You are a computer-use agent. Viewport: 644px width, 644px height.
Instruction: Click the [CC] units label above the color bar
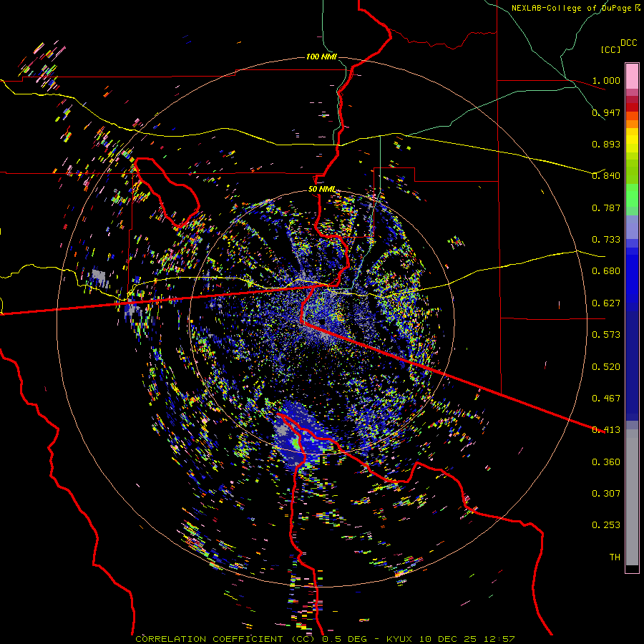coord(610,49)
